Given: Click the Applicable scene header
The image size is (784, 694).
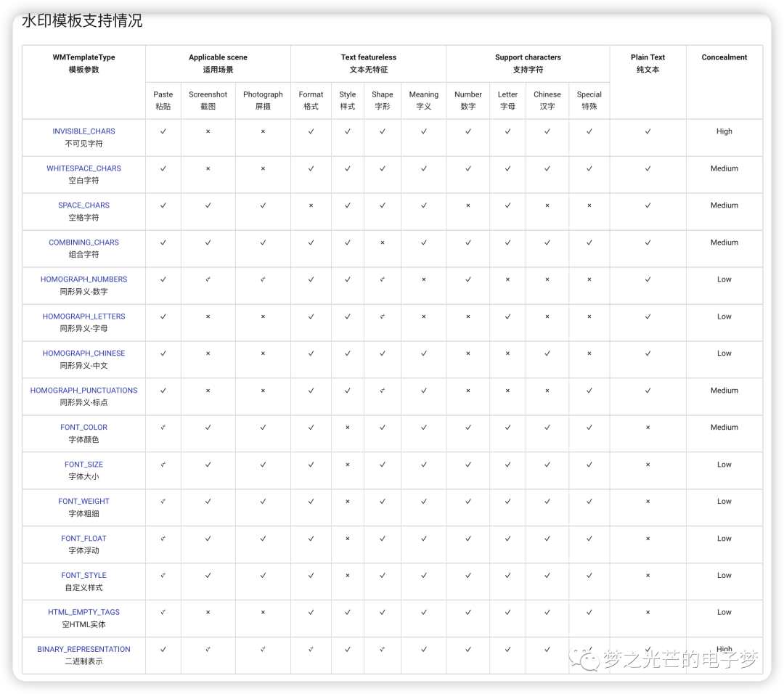Looking at the screenshot, I should coord(218,63).
